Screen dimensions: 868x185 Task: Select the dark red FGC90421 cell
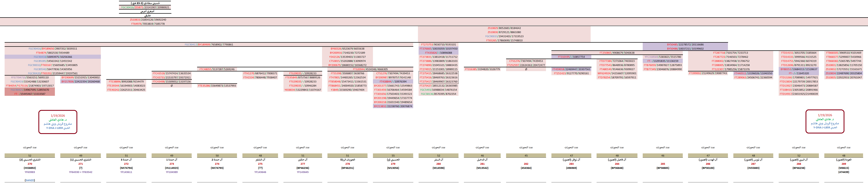pyautogui.click(x=30, y=90)
